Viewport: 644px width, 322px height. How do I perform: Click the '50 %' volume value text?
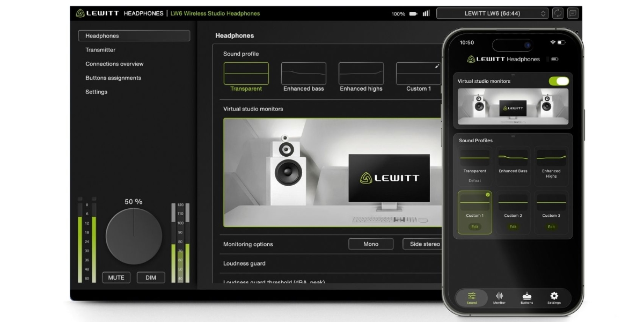tap(134, 202)
